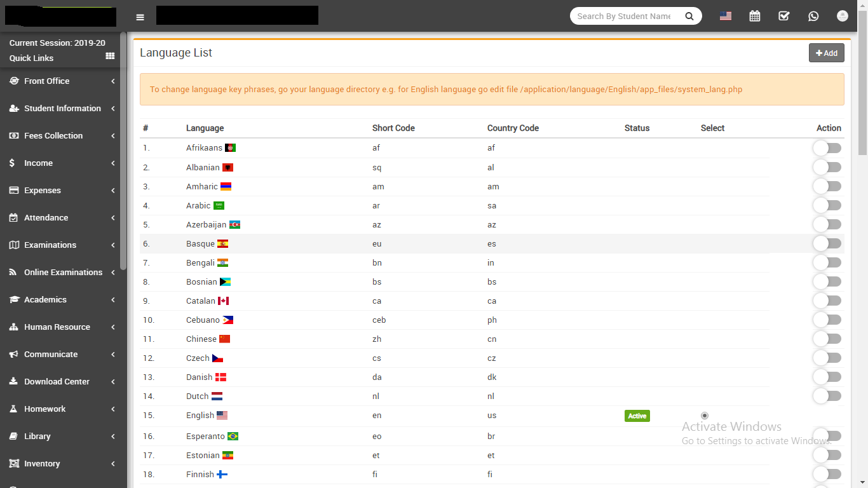The height and width of the screenshot is (488, 868).
Task: Open the task checklist icon in header
Action: [x=784, y=17]
